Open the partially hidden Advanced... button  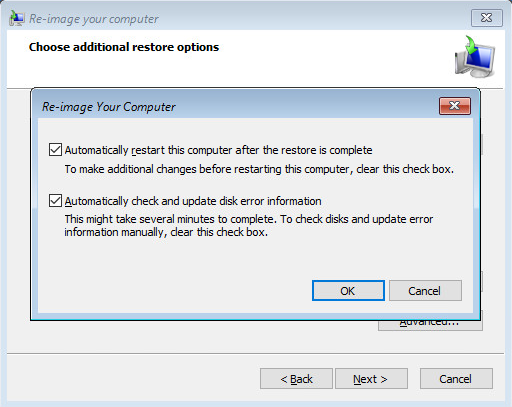pyautogui.click(x=430, y=325)
